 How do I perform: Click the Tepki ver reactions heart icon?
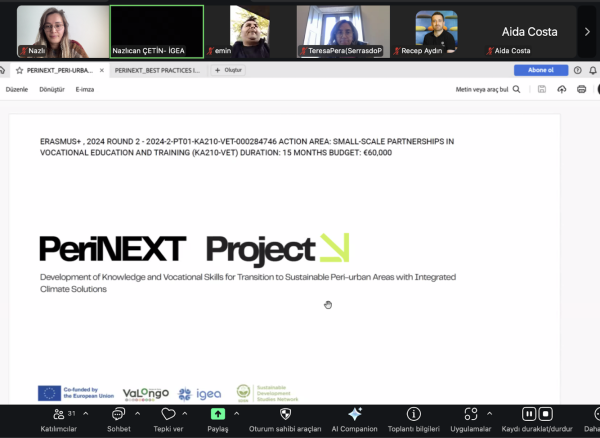168,414
